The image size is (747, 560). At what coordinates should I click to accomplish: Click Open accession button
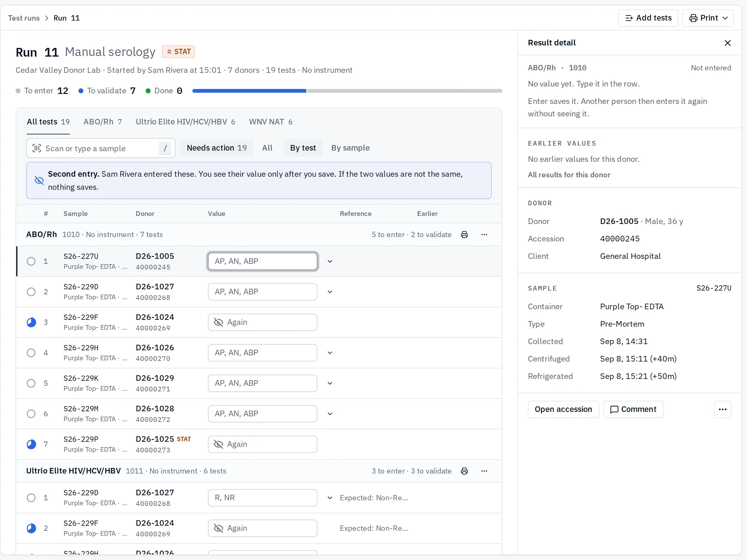click(563, 409)
